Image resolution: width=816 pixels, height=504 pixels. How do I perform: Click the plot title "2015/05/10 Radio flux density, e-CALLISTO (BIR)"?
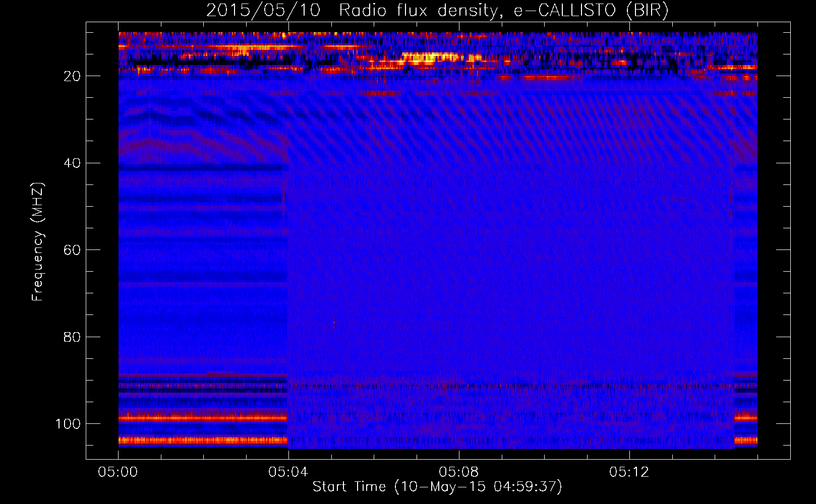coord(437,11)
